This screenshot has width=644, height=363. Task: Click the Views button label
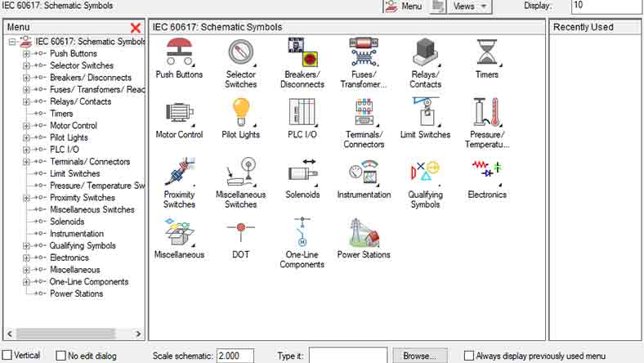pyautogui.click(x=463, y=7)
